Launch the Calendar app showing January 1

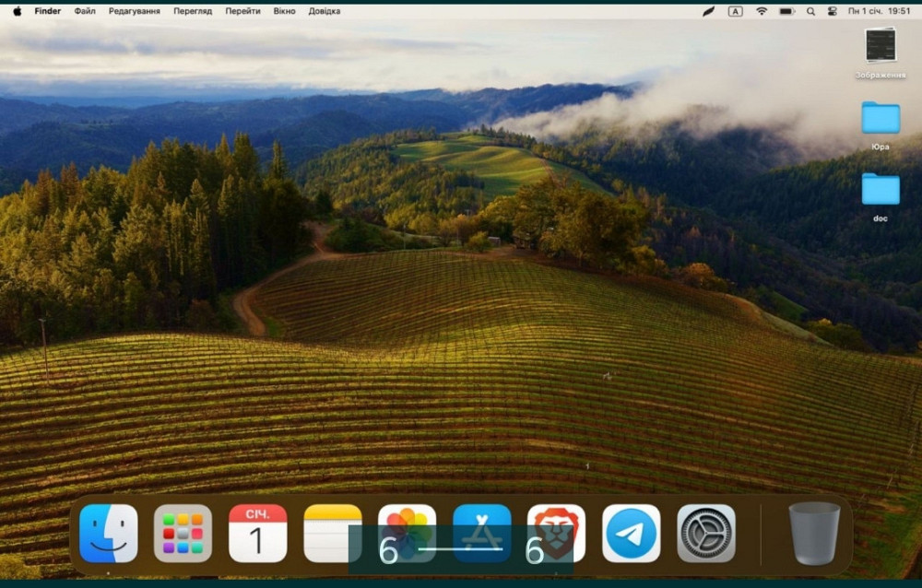click(256, 535)
